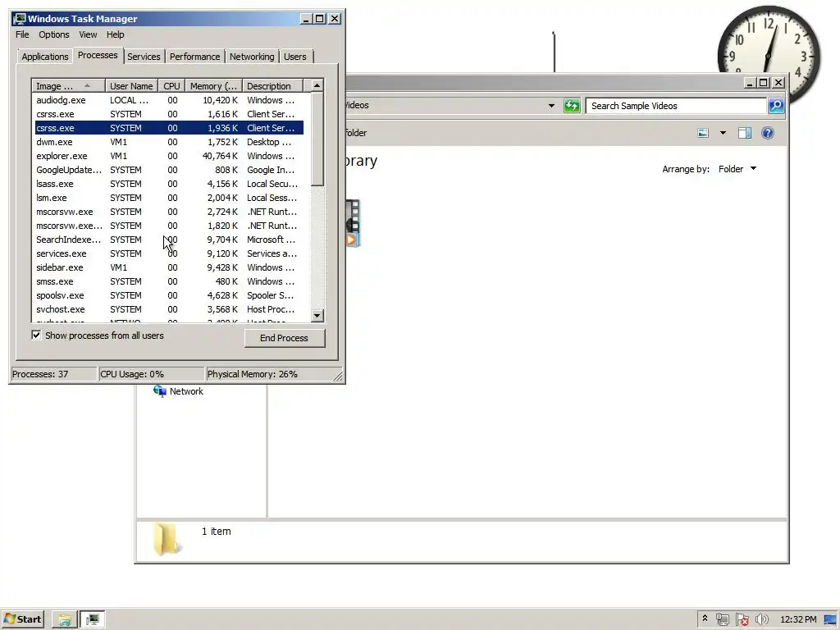This screenshot has height=630, width=840.
Task: Click process list scroll down arrow
Action: [x=317, y=316]
